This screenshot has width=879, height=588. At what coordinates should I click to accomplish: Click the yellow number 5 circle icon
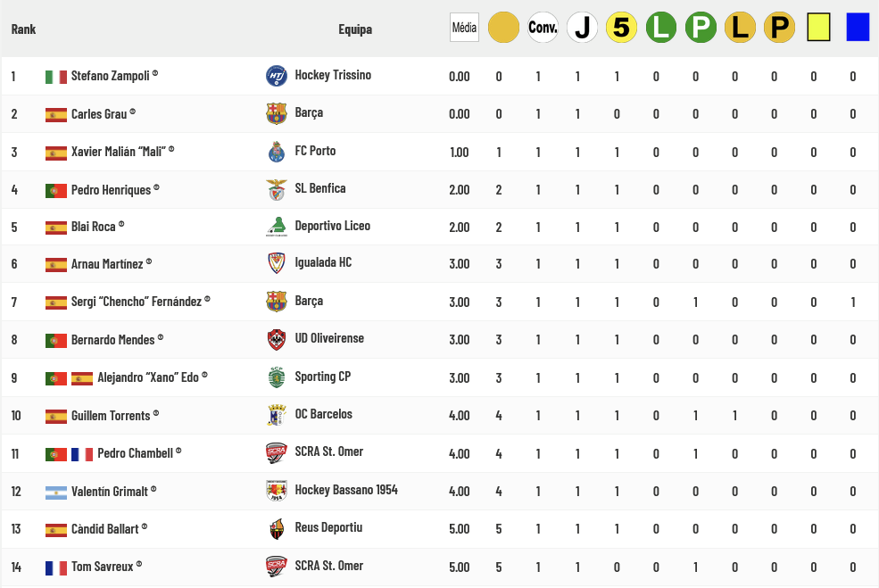[621, 28]
